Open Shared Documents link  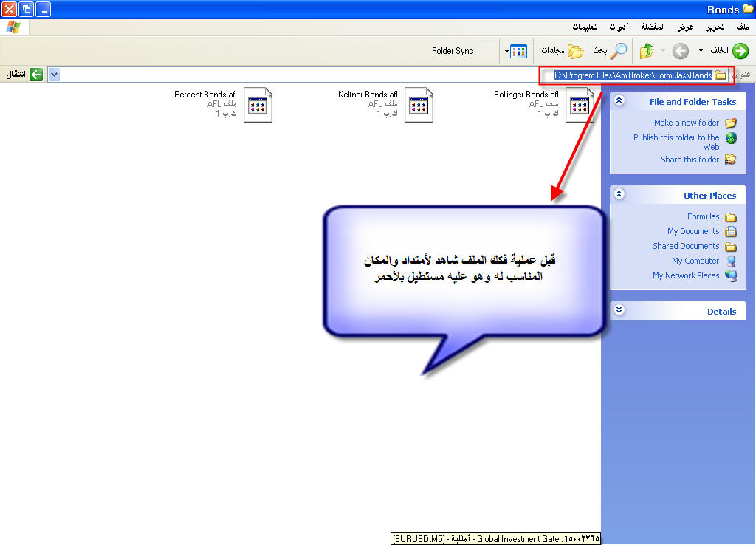[686, 245]
